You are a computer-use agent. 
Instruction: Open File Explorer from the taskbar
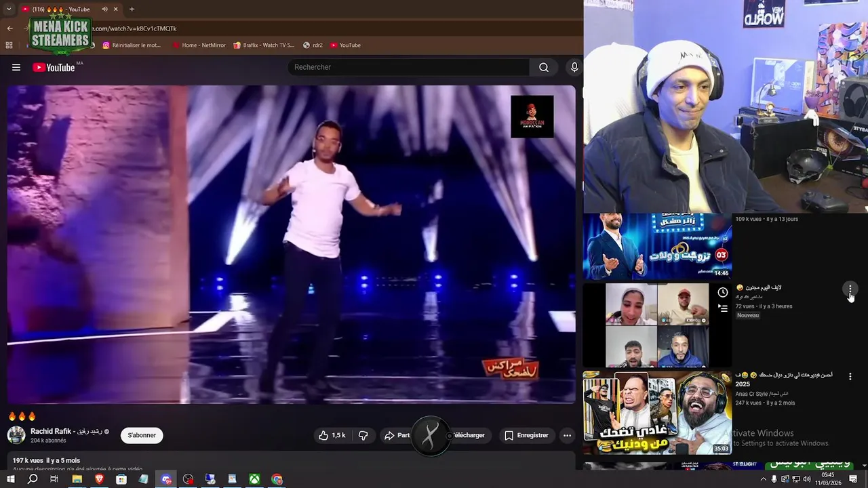pyautogui.click(x=77, y=479)
